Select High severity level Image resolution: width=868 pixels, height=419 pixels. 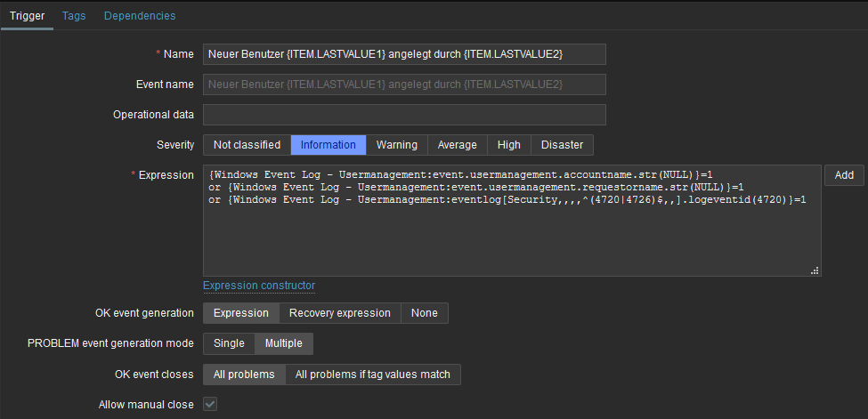tap(509, 145)
